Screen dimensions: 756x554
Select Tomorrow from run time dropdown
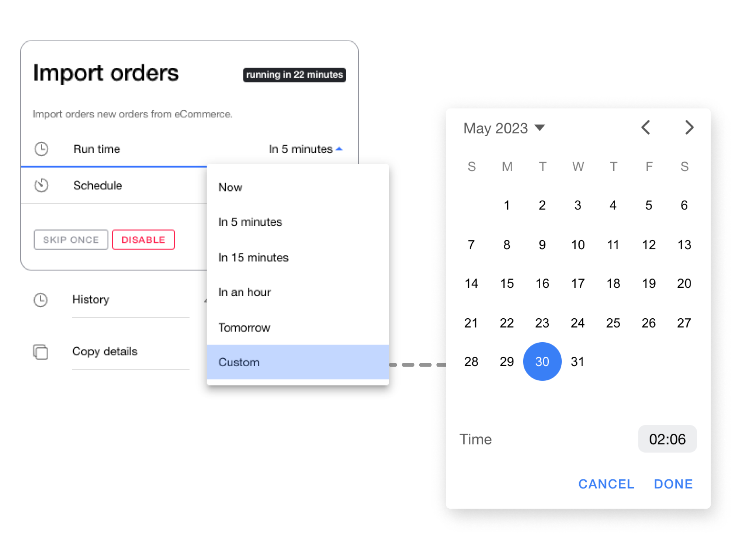244,328
